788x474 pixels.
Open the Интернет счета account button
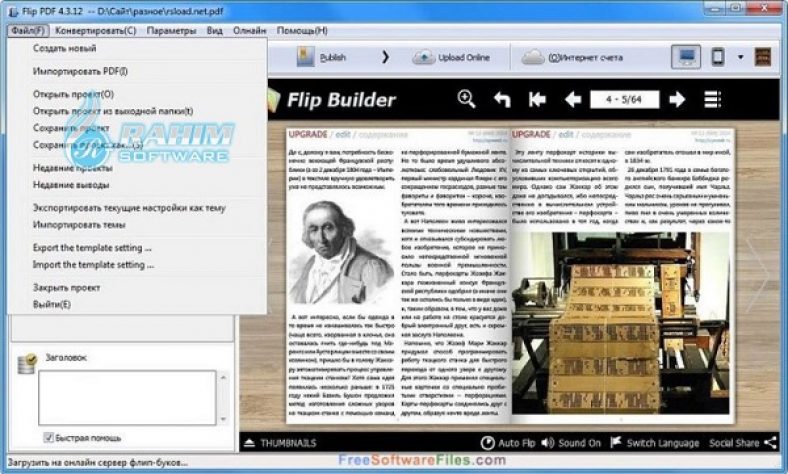pyautogui.click(x=572, y=57)
